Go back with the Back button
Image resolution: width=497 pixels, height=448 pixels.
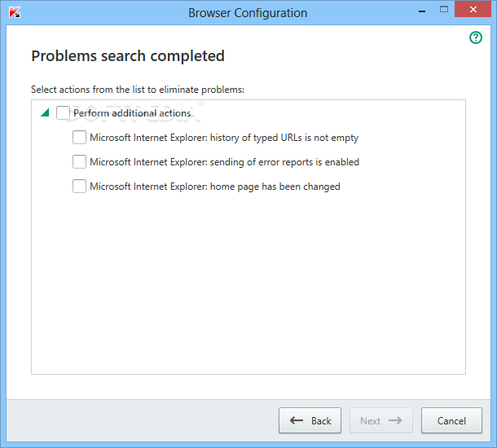(x=310, y=420)
